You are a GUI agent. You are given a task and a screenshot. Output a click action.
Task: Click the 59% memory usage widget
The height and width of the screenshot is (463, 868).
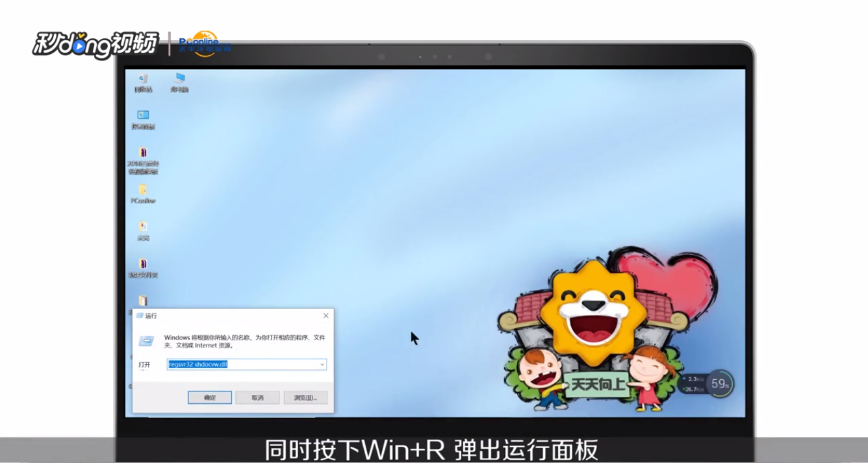720,384
